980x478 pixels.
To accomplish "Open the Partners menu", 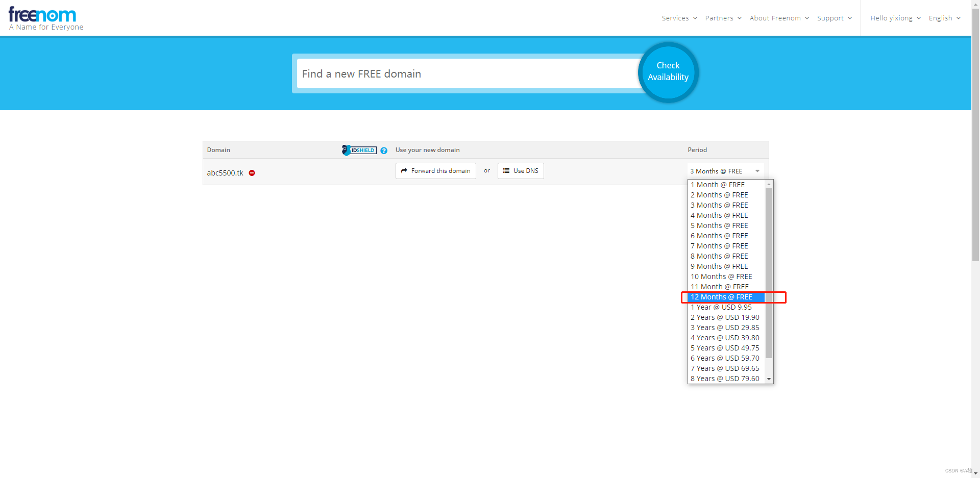I will pos(723,18).
